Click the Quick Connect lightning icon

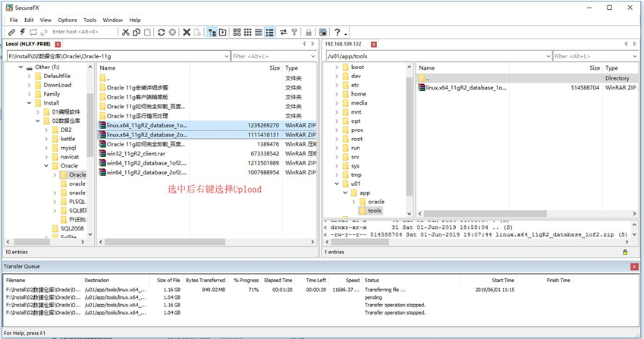[23, 32]
